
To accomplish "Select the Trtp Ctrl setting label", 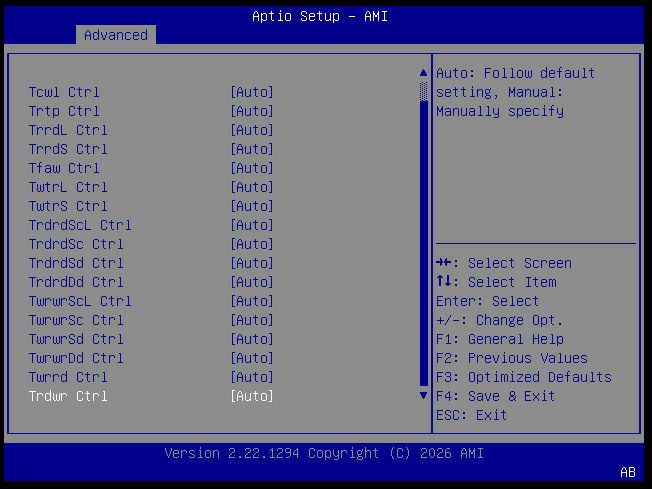I will [64, 111].
